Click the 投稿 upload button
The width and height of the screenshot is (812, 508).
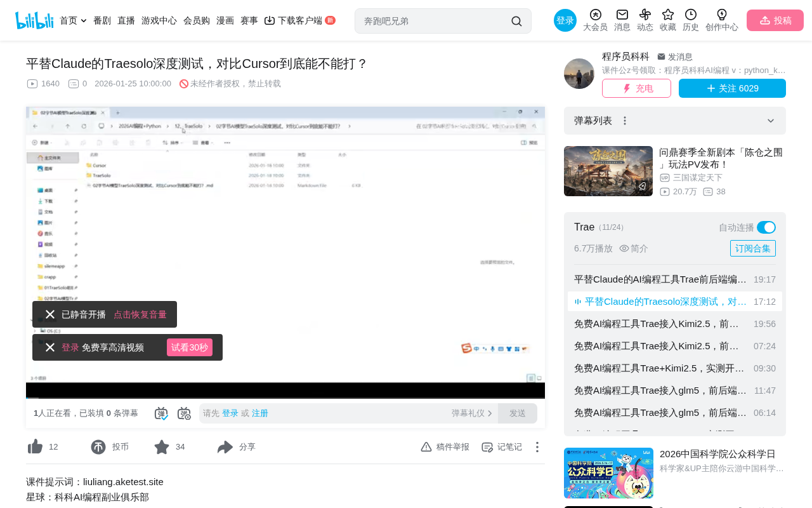pos(775,20)
